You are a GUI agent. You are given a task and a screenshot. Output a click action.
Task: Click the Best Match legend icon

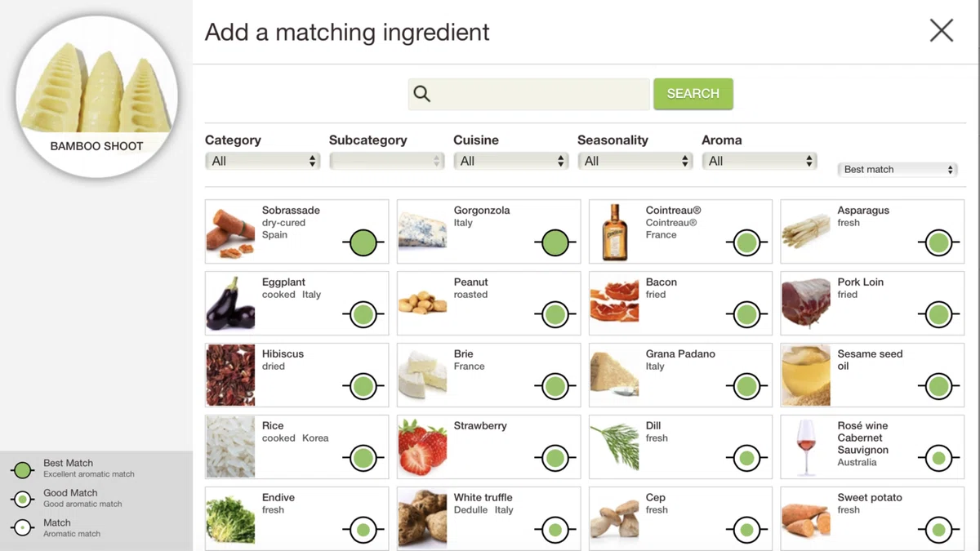23,469
